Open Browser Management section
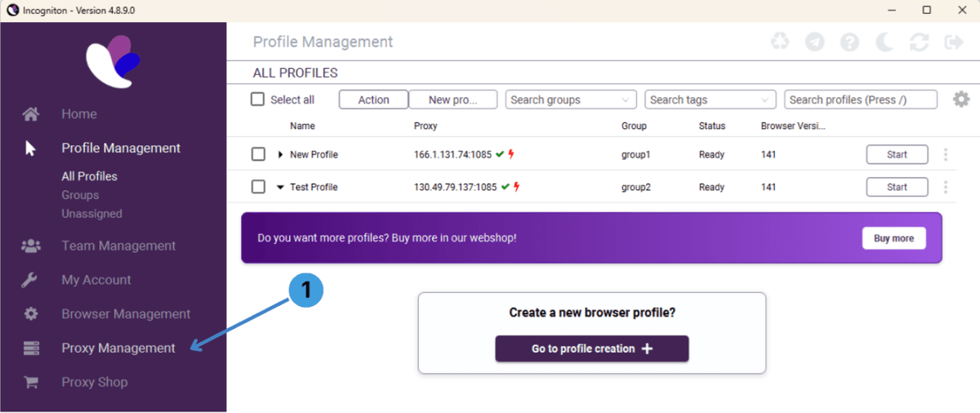980x413 pixels. 126,314
